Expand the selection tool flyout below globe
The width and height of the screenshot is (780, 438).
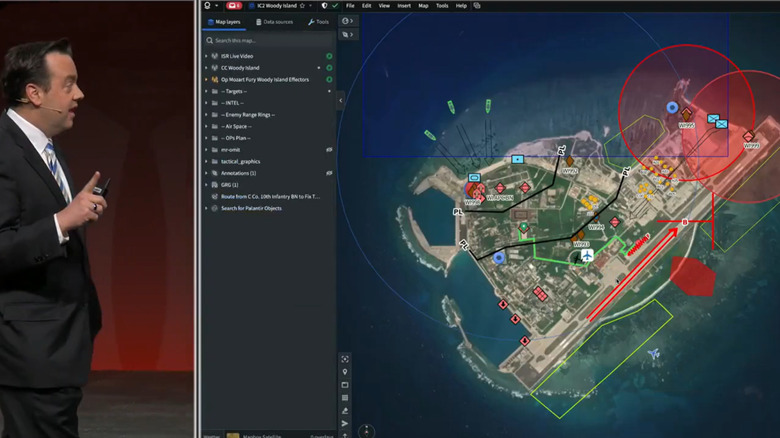[348, 34]
